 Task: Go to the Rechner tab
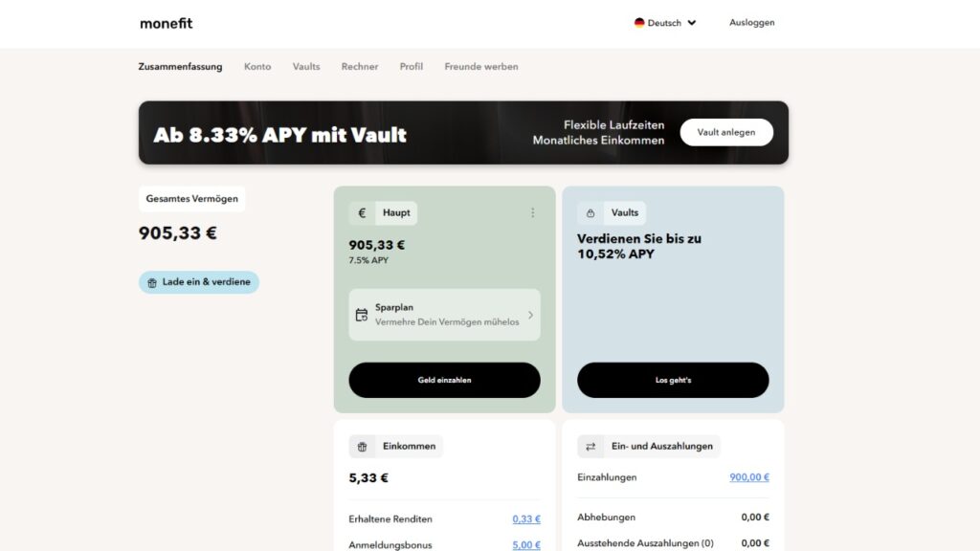click(360, 67)
